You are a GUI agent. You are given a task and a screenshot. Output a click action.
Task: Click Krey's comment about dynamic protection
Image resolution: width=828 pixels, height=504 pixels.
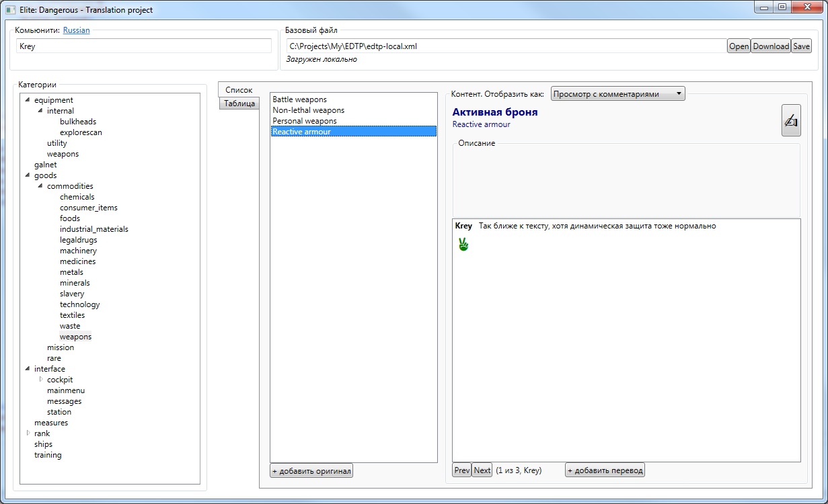point(597,226)
